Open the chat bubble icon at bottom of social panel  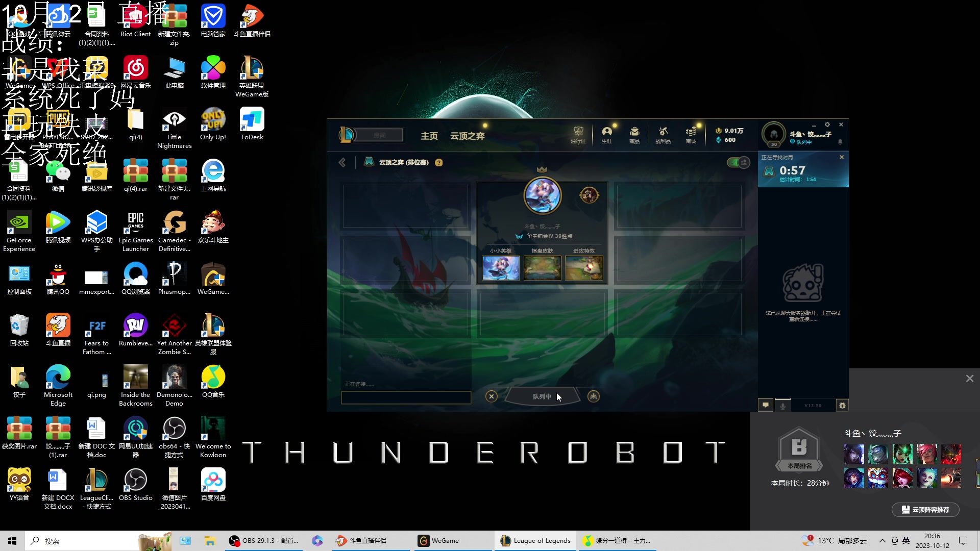pos(766,405)
